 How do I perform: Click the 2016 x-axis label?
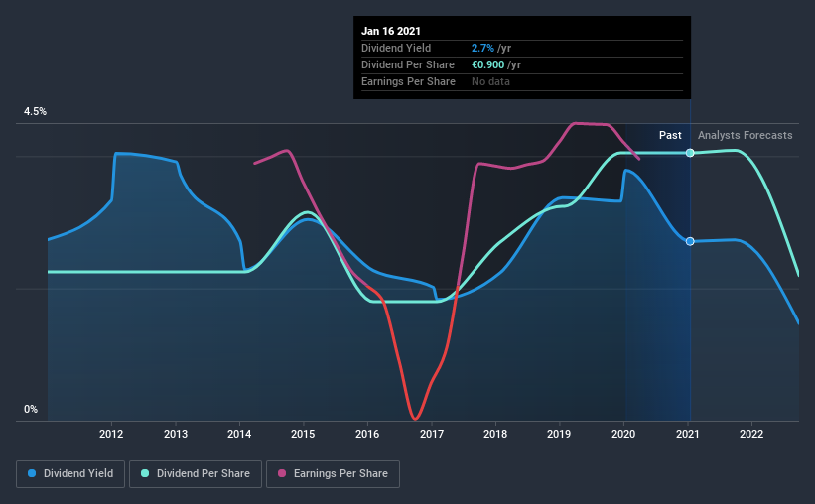click(367, 434)
